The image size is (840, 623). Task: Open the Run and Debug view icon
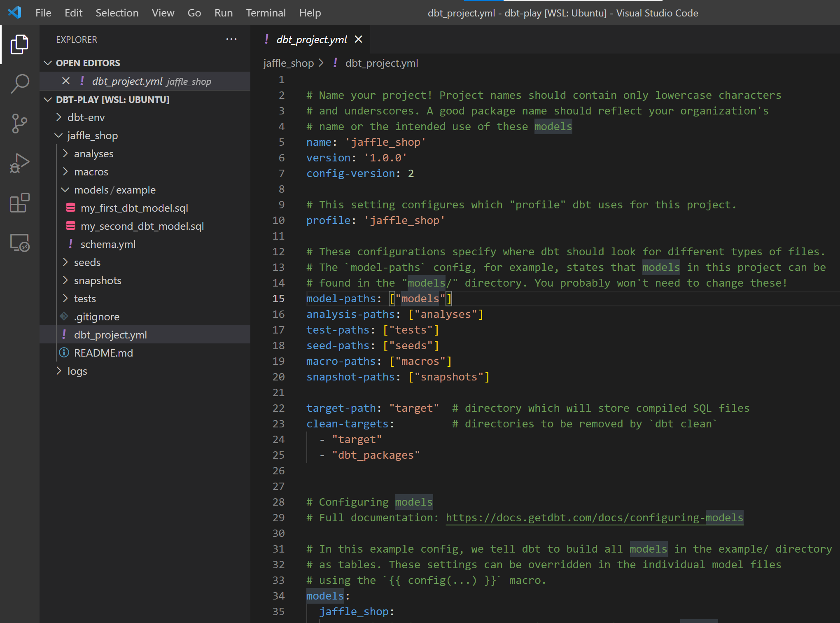click(19, 163)
